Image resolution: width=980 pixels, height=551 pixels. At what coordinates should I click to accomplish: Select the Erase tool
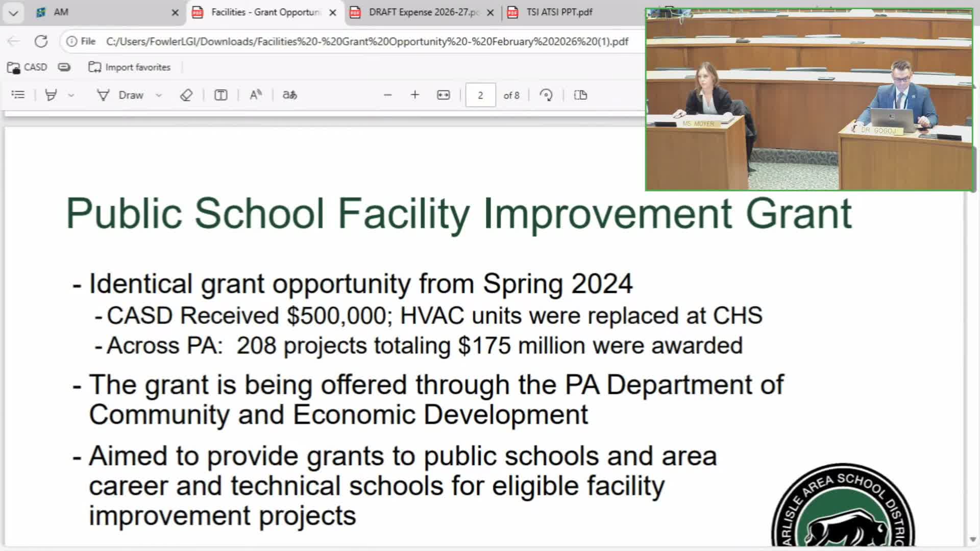(x=186, y=95)
